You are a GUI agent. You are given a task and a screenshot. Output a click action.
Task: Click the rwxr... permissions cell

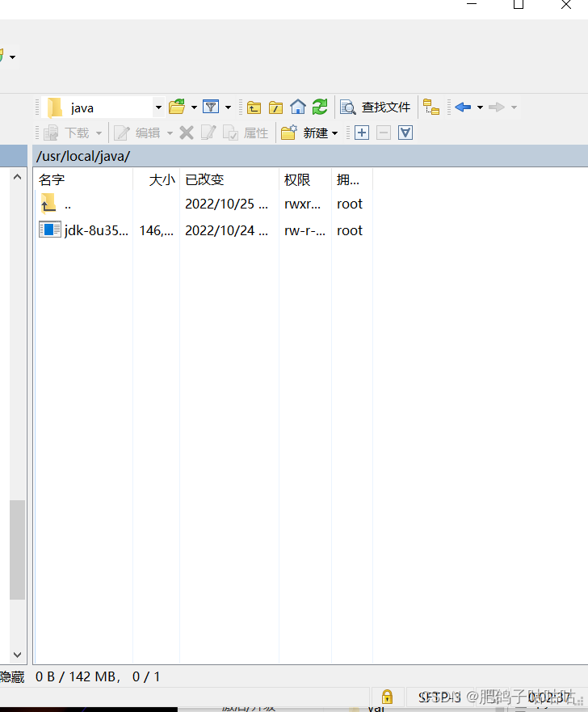point(303,204)
